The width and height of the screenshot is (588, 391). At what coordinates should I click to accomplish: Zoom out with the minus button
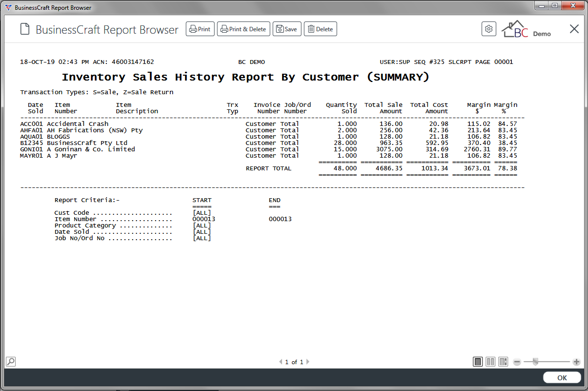tap(517, 362)
